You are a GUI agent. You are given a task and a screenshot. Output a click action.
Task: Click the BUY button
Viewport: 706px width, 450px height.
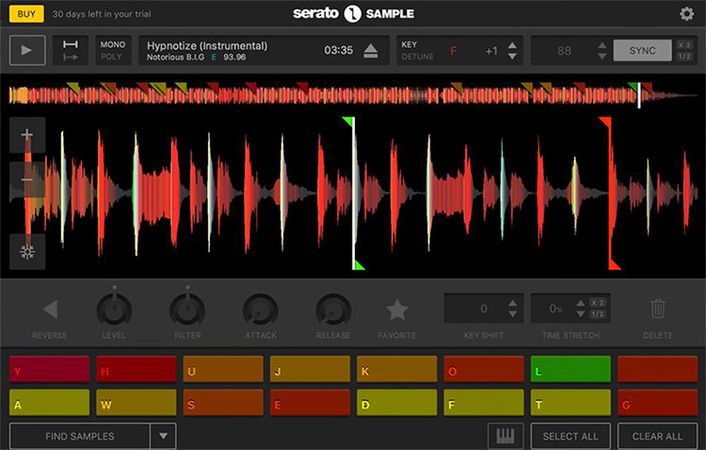click(x=25, y=14)
